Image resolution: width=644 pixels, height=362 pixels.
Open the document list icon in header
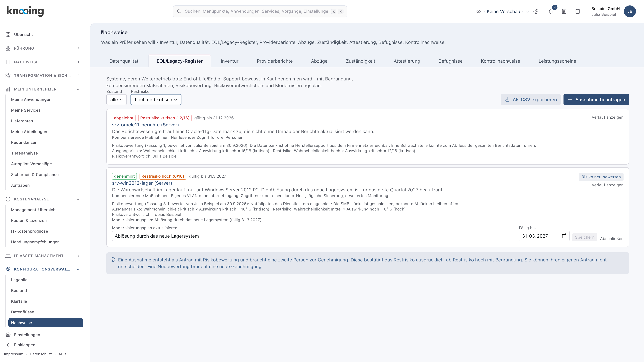tap(564, 12)
